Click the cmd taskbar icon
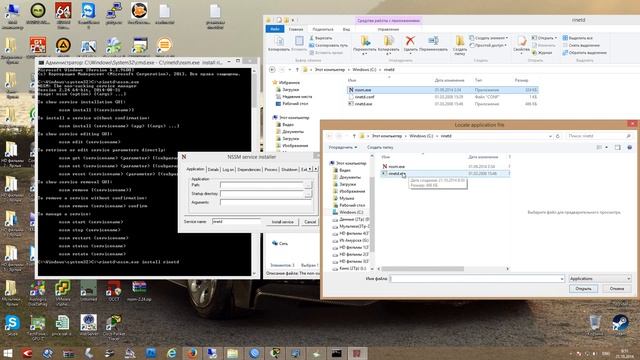The image size is (640, 360). [337, 353]
